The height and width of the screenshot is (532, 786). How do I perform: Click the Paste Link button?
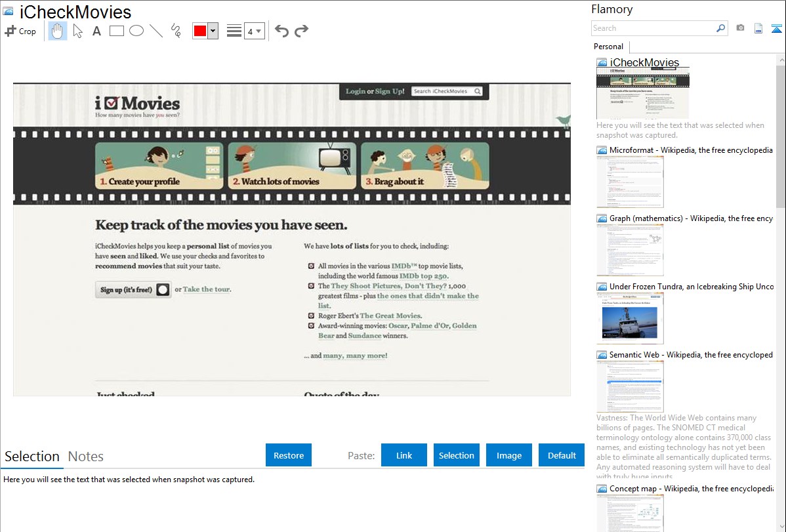click(404, 455)
